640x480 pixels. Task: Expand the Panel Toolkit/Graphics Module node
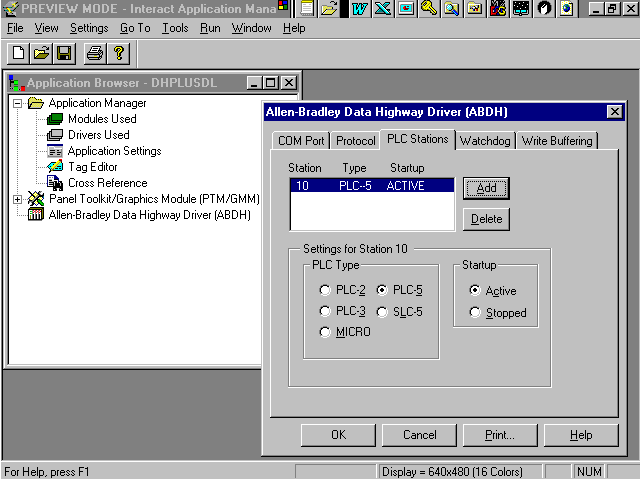(x=18, y=199)
